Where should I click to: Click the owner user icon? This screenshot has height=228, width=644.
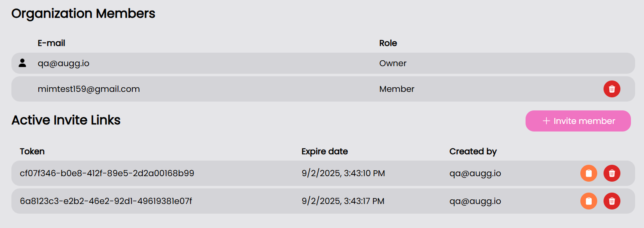(x=23, y=63)
